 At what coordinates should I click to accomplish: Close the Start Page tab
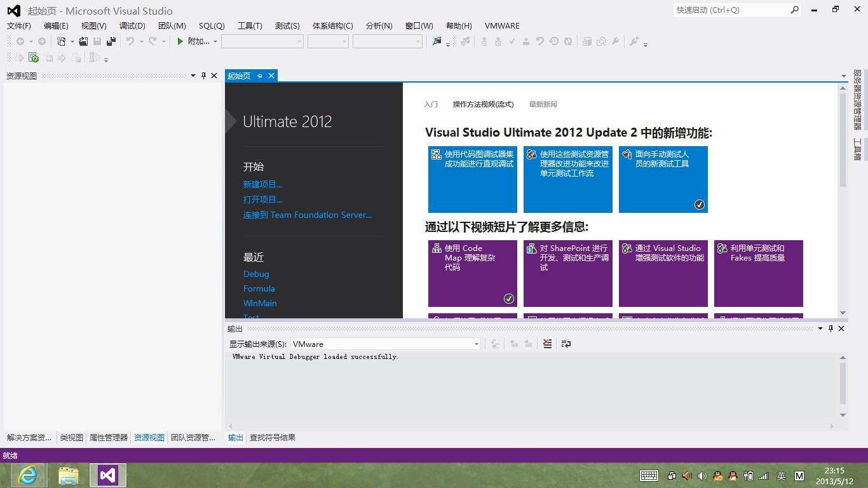click(x=271, y=76)
